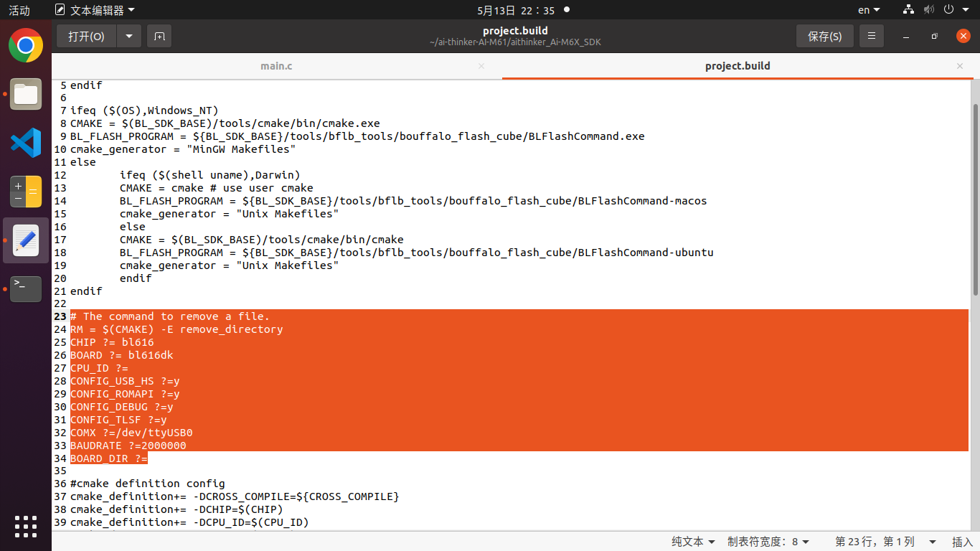The width and height of the screenshot is (980, 551).
Task: Click 'cmake_definition+= -DCHIP=$(CHIP)' line
Action: point(176,509)
